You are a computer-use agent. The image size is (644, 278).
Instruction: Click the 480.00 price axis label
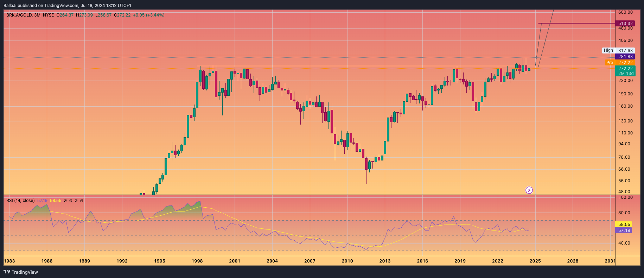pyautogui.click(x=625, y=28)
